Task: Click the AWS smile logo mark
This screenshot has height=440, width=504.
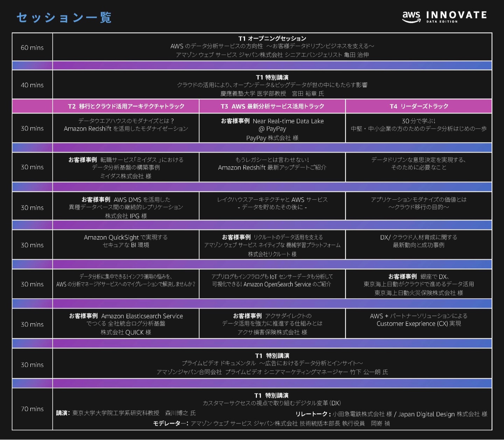Action: (x=412, y=16)
